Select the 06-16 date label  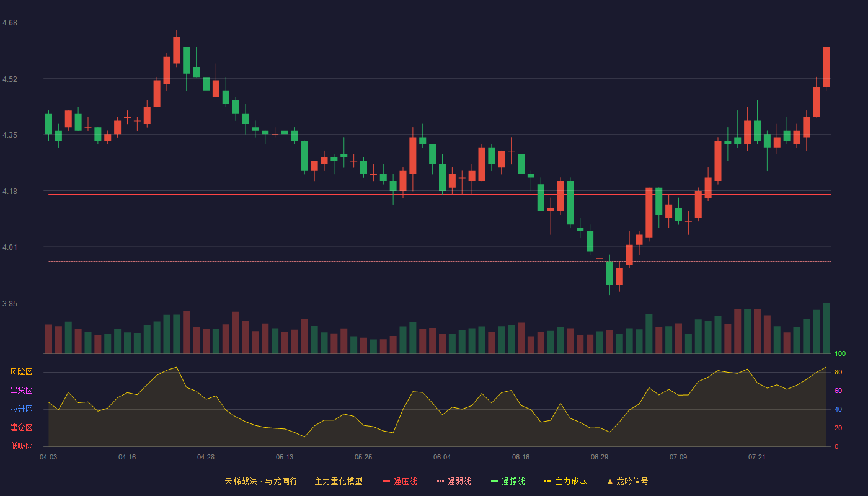click(x=521, y=457)
